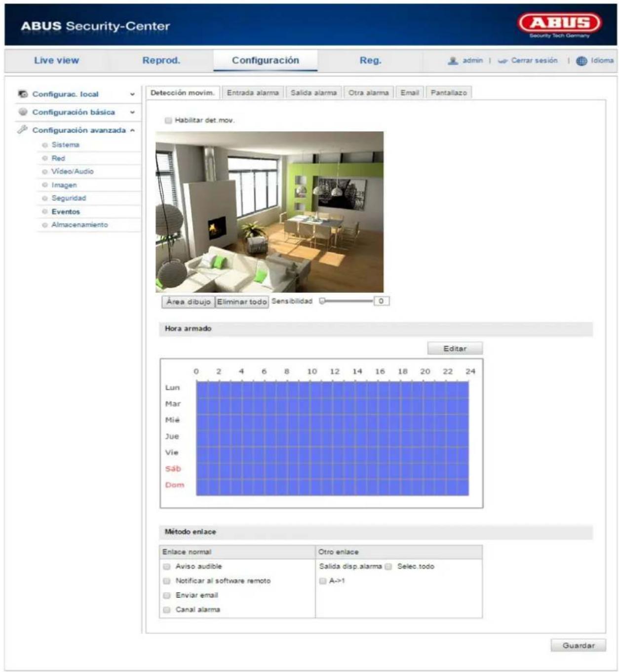The height and width of the screenshot is (672, 619).
Task: Click the bullet icon beside Red
Action: [45, 158]
